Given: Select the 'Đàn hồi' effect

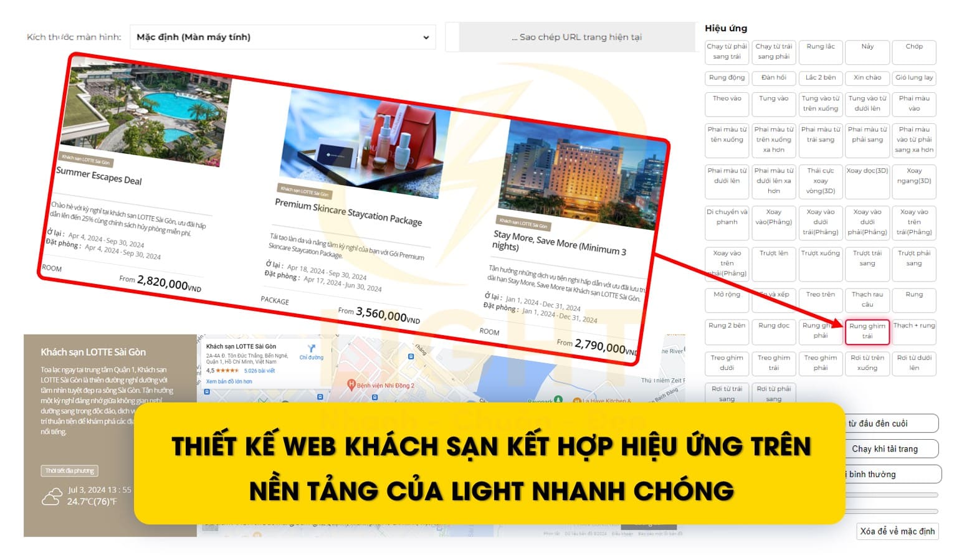Looking at the screenshot, I should click(773, 78).
